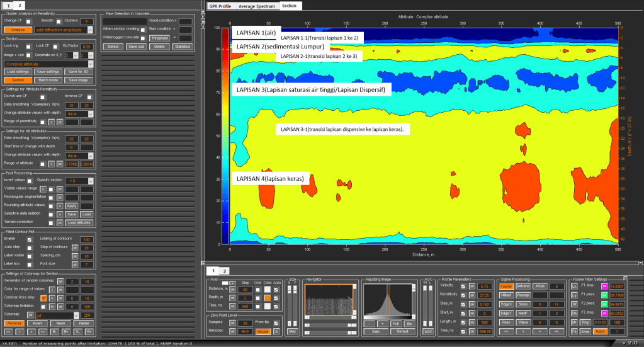Click the Save image button
Image resolution: width=644 pixels, height=347 pixels.
(79, 80)
